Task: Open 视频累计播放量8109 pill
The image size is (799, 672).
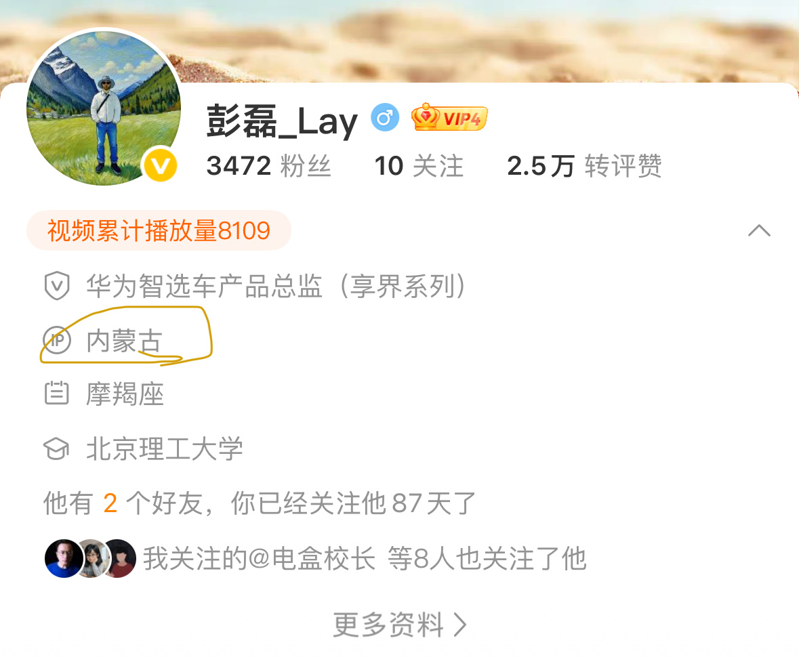Action: pos(159,230)
